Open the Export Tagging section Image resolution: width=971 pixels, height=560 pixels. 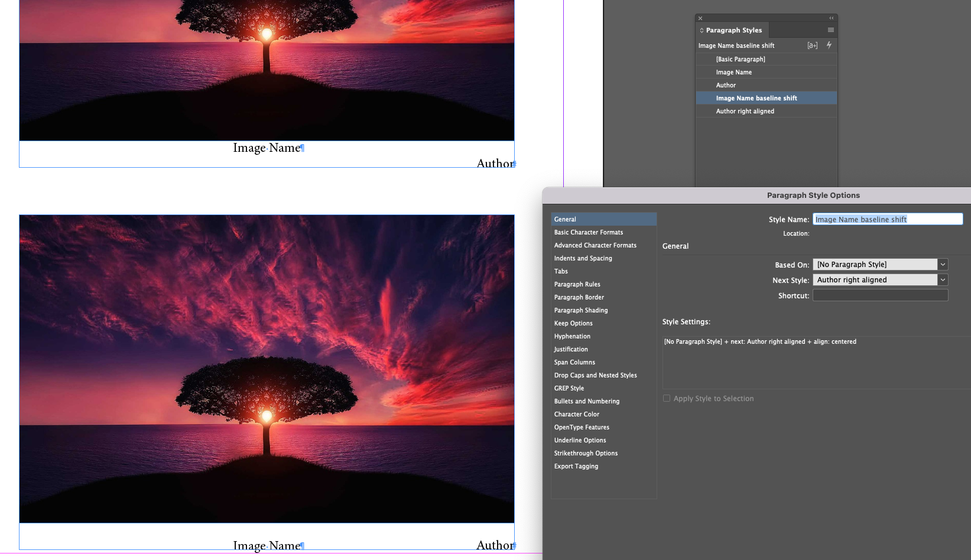(x=576, y=466)
